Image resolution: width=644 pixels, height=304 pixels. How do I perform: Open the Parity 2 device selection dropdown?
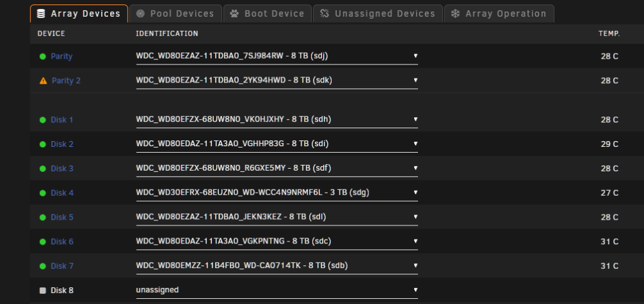(x=277, y=81)
